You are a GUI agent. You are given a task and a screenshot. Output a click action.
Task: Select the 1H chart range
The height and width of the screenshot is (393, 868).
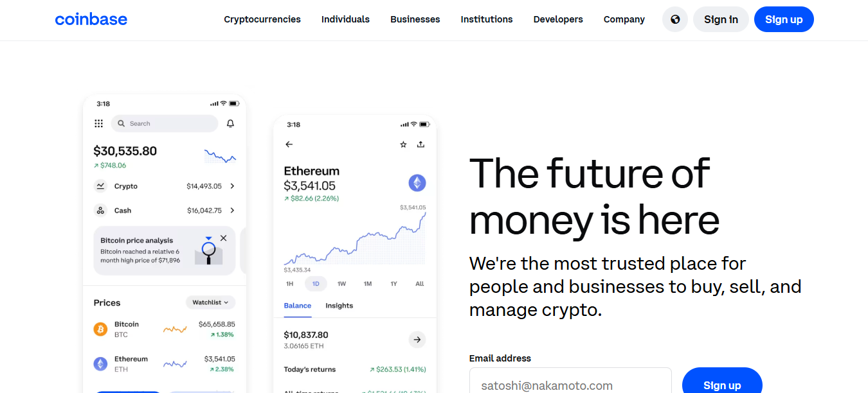click(x=289, y=284)
